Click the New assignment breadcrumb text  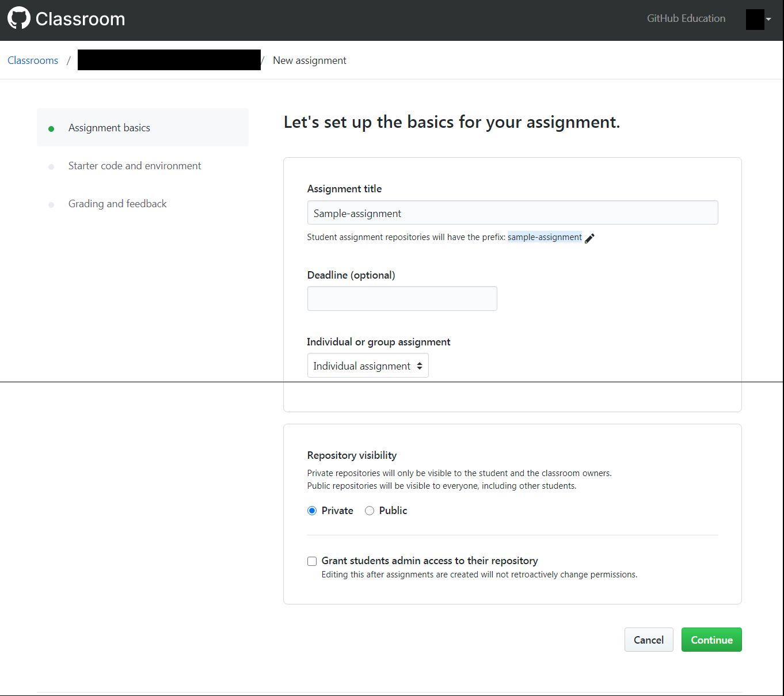[310, 60]
